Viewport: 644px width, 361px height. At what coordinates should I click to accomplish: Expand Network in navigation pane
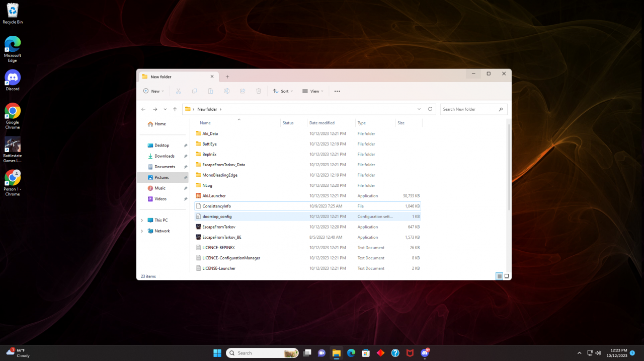coord(142,231)
